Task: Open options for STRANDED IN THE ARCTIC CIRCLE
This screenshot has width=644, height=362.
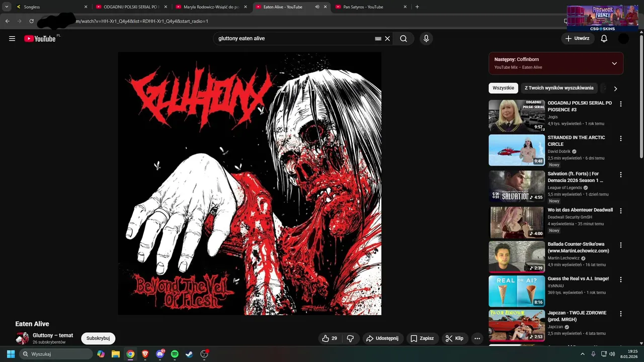Action: click(620, 138)
